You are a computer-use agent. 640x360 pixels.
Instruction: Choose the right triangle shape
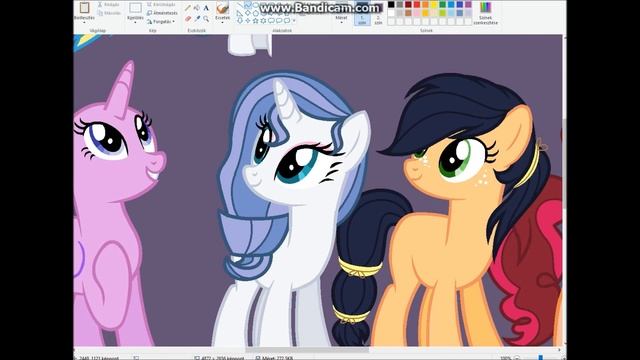239,13
